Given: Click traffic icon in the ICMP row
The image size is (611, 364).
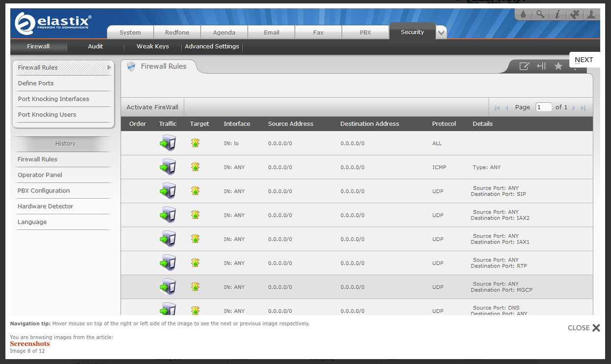Looking at the screenshot, I should [x=168, y=167].
